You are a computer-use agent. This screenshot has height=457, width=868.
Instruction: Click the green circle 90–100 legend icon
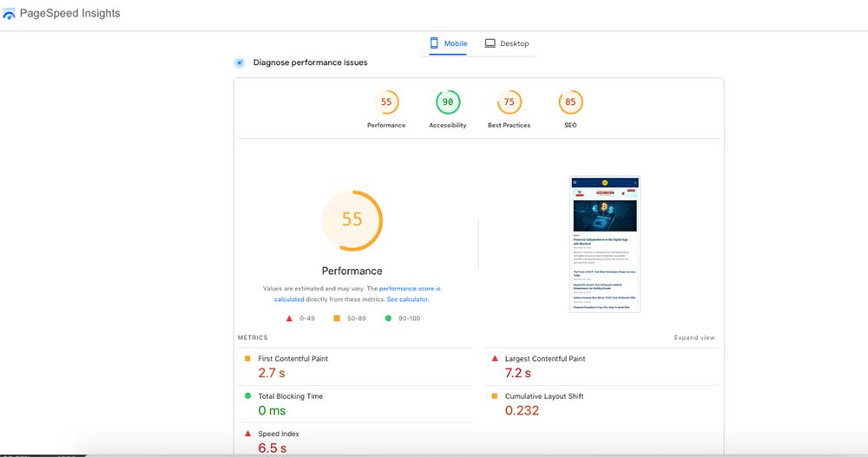[387, 318]
